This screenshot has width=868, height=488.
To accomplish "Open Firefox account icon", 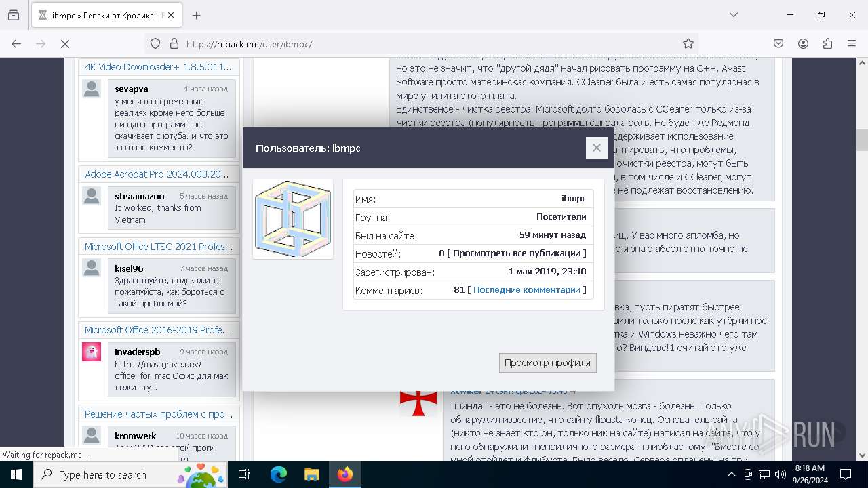I will [x=803, y=43].
